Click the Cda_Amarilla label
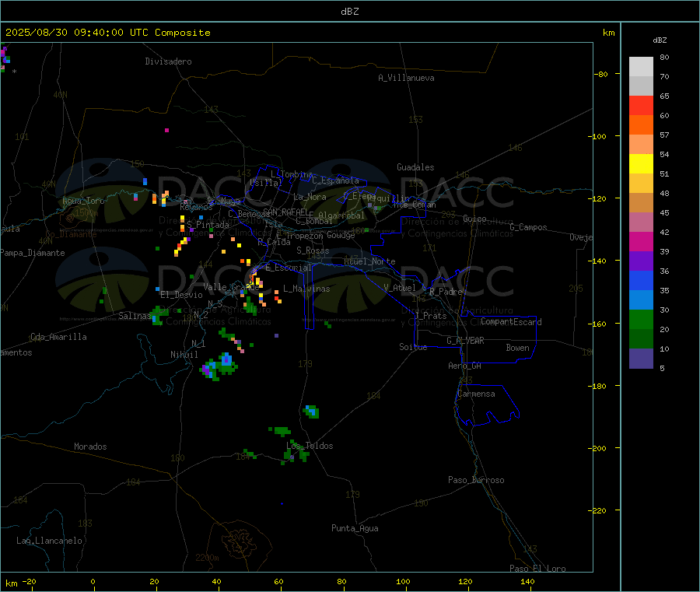Screen dimensions: 700x592 [x=58, y=337]
